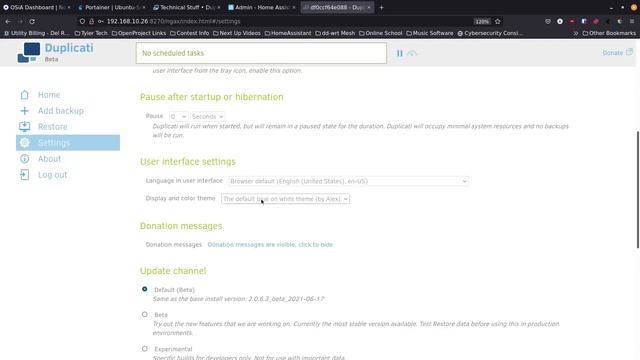640x360 pixels.
Task: Open Cybersecurity Consi... bookmark
Action: 490,33
